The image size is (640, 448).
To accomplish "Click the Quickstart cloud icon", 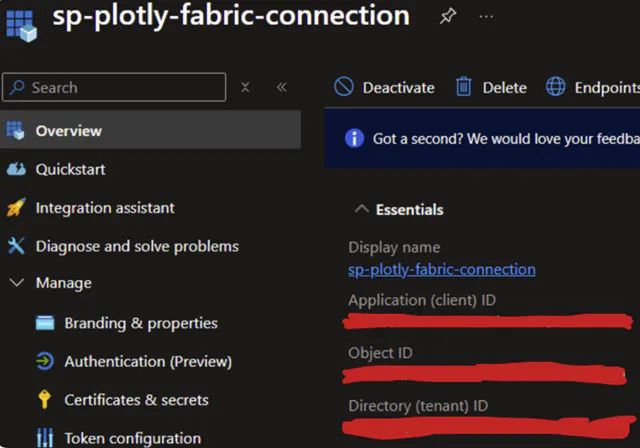I will click(x=16, y=169).
